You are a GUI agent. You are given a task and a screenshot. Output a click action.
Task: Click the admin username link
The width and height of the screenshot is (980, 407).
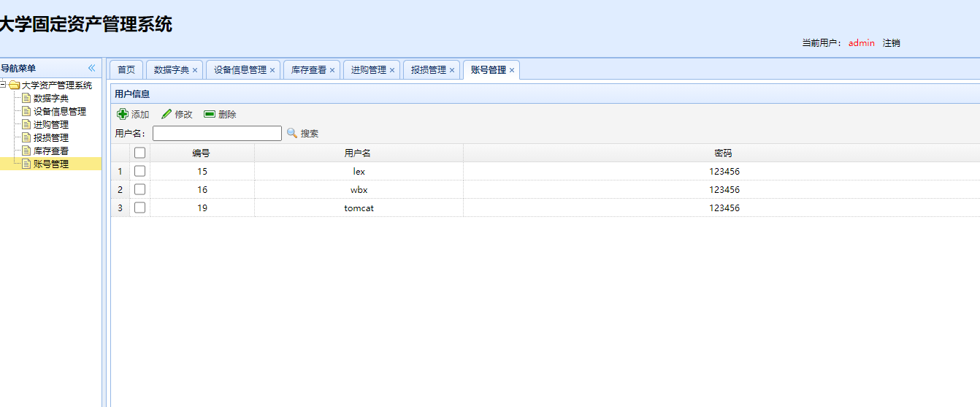[861, 43]
